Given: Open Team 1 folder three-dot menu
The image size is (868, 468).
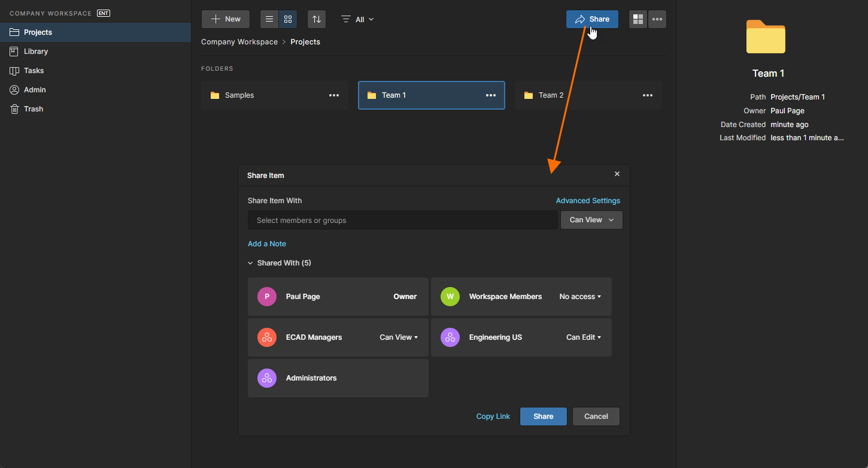Looking at the screenshot, I should click(x=491, y=95).
